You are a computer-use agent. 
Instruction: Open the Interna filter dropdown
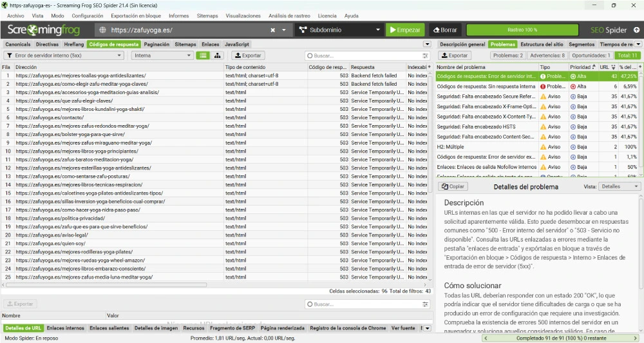[162, 55]
